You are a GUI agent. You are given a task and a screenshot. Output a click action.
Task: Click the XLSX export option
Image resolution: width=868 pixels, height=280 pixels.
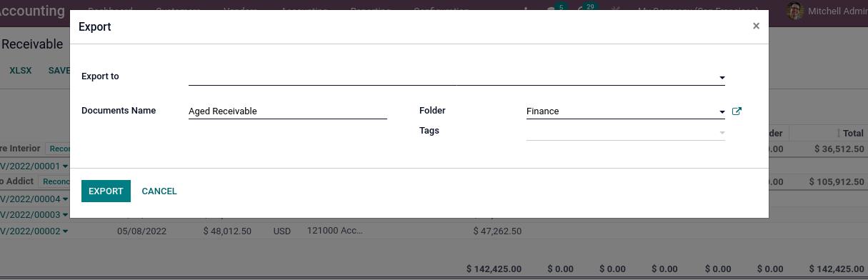coord(21,71)
